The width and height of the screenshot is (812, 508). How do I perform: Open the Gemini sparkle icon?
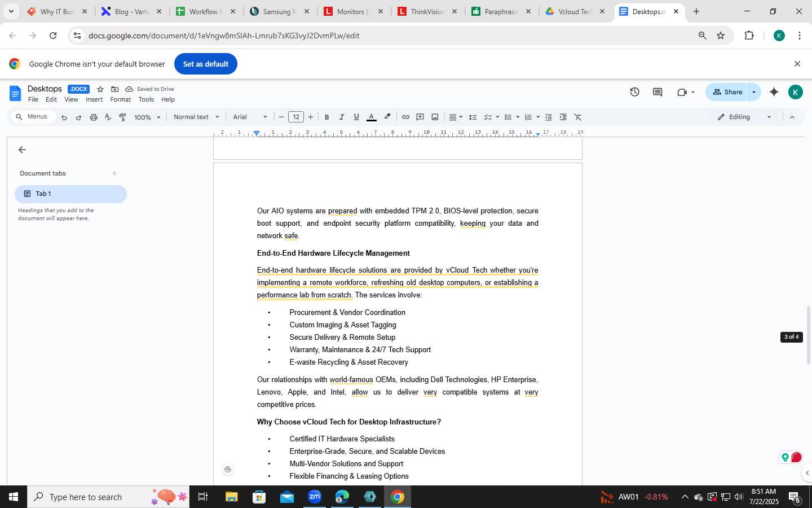[774, 92]
